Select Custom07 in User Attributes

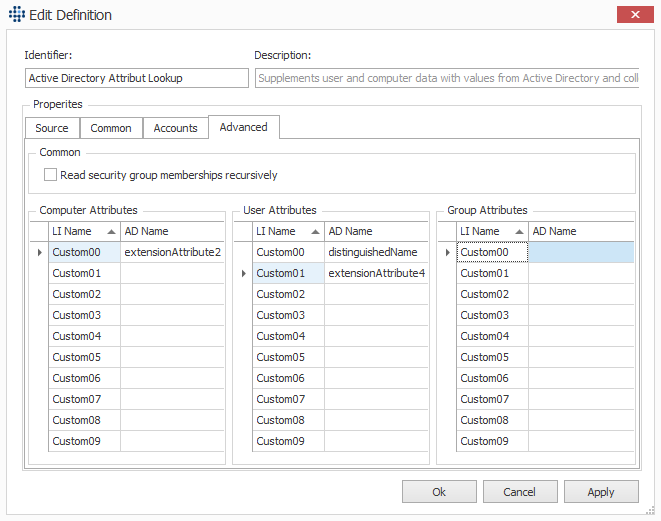click(288, 399)
